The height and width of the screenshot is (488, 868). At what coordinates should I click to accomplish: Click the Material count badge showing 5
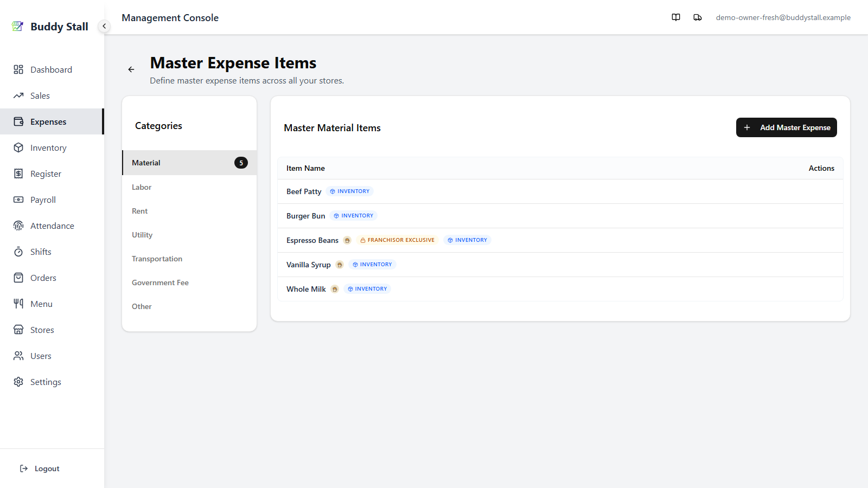tap(241, 163)
